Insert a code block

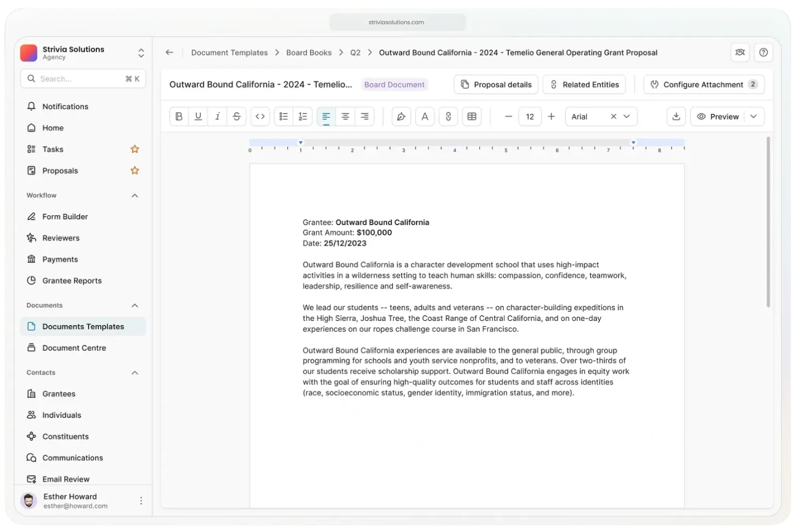click(x=260, y=116)
